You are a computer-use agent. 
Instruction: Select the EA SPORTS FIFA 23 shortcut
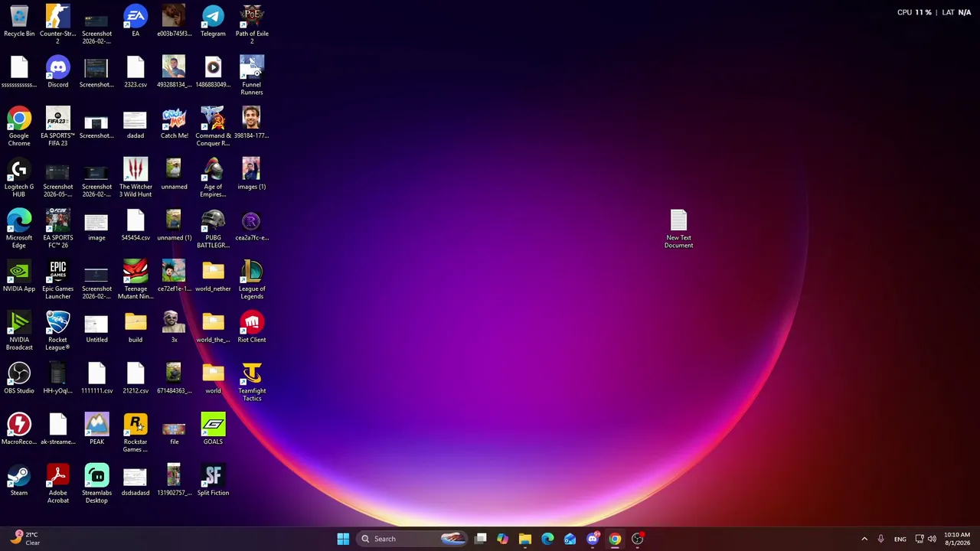[57, 127]
